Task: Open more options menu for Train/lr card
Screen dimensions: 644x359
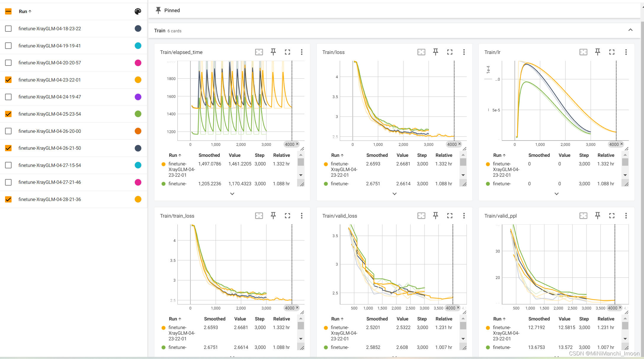Action: coord(626,52)
